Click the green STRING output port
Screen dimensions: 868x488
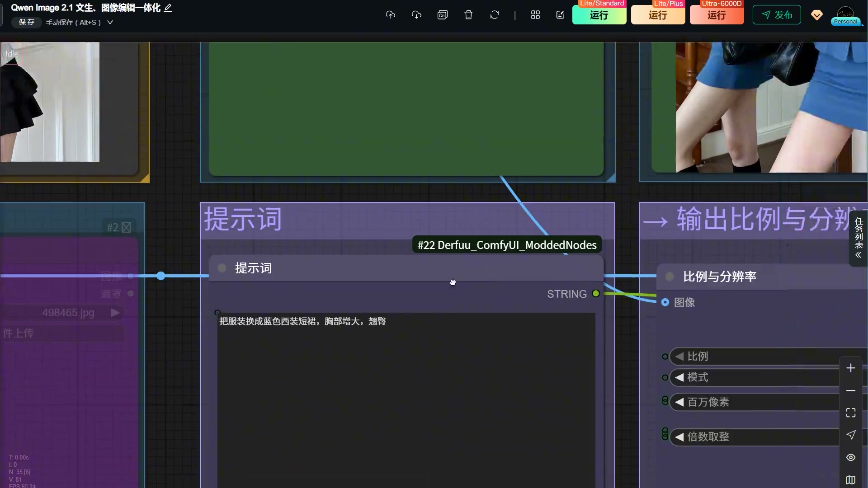click(x=596, y=294)
